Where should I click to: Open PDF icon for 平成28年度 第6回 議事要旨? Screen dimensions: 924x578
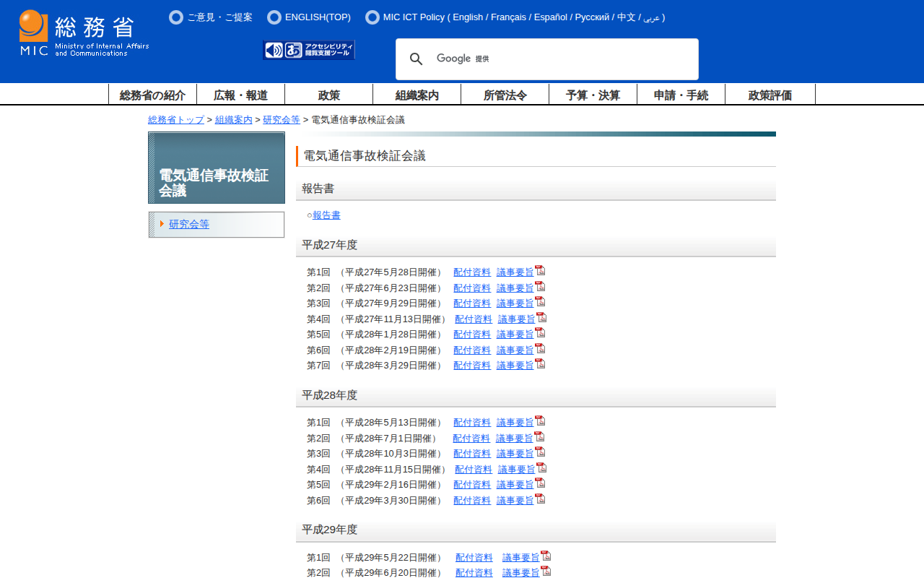pos(540,499)
